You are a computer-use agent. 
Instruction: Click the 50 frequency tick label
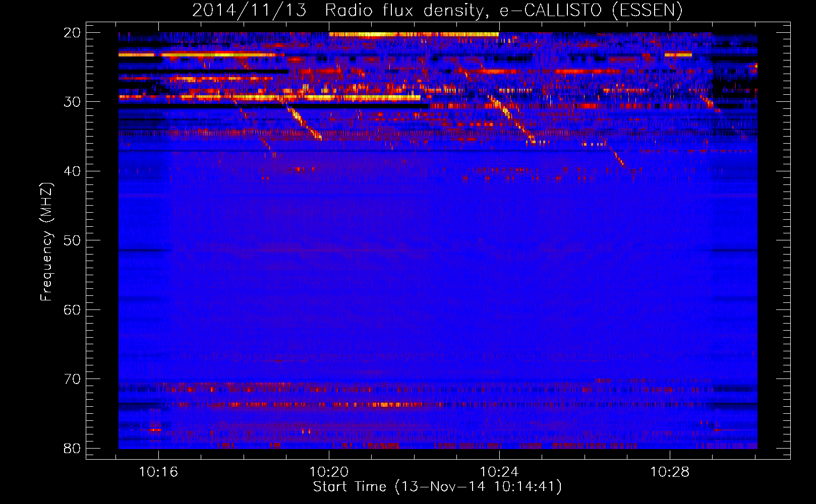coord(72,240)
